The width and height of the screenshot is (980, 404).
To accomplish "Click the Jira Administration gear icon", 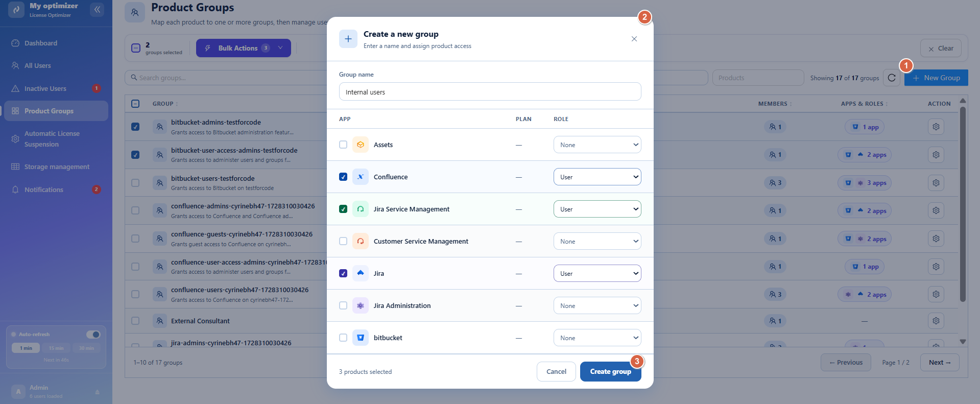I will pyautogui.click(x=361, y=305).
